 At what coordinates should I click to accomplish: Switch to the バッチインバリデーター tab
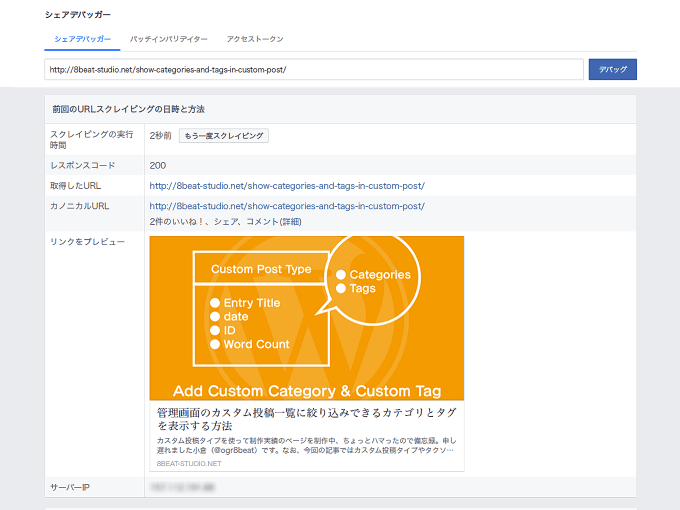coord(169,39)
